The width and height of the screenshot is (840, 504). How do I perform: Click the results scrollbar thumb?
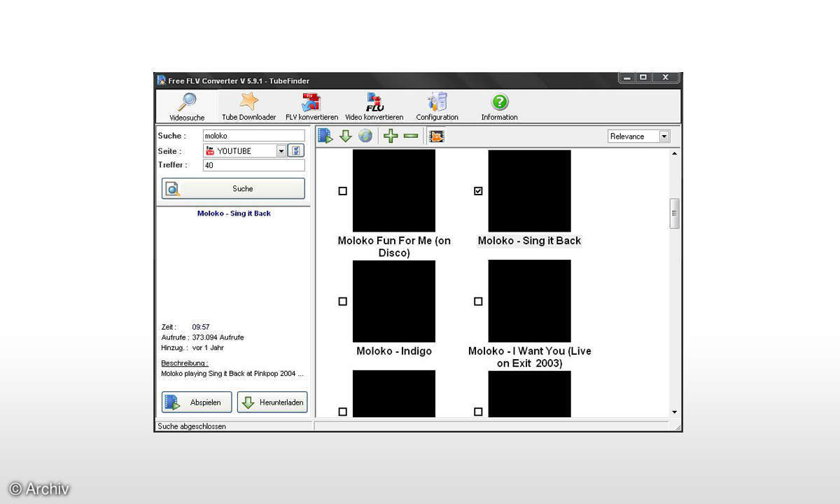(x=675, y=213)
